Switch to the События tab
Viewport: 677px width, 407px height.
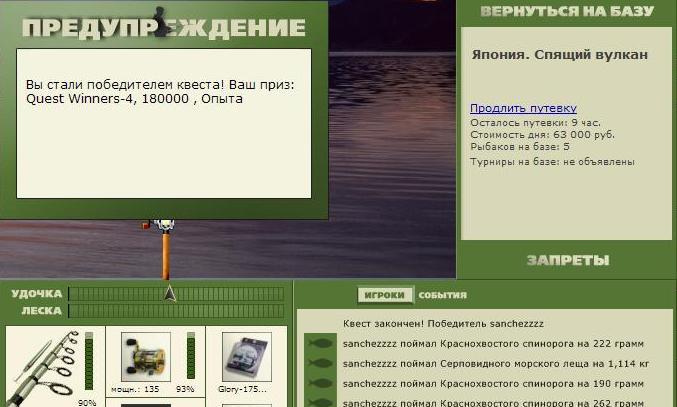tap(443, 295)
